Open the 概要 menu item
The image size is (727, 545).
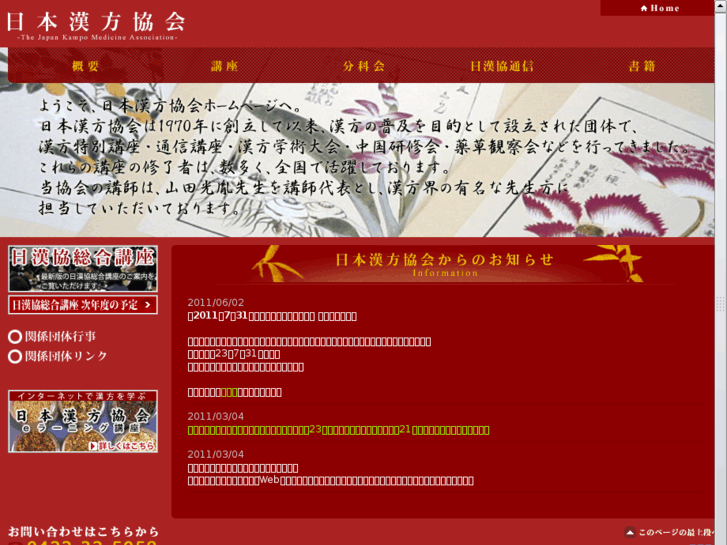coord(86,66)
